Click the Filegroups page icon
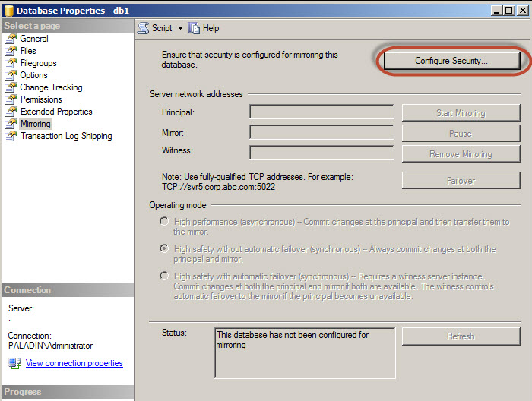 pyautogui.click(x=11, y=63)
